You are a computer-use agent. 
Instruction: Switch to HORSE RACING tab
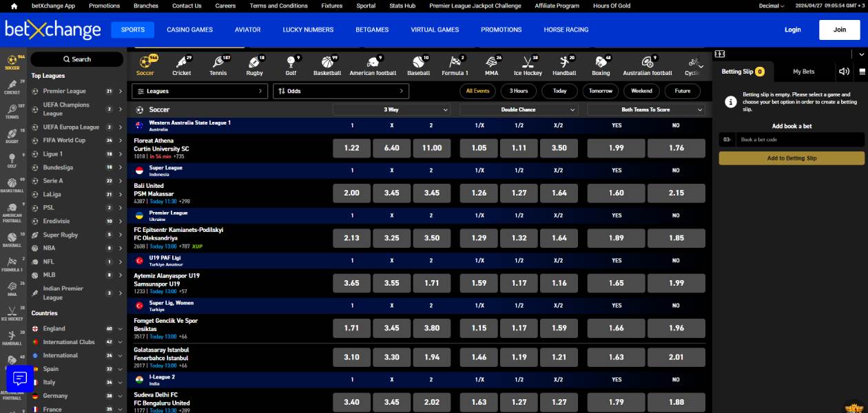click(566, 30)
